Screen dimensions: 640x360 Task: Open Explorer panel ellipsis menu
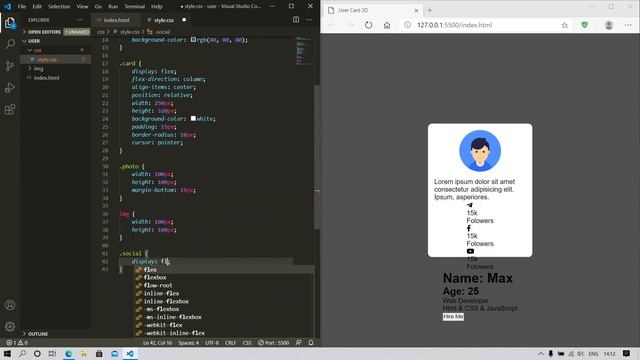[80, 20]
